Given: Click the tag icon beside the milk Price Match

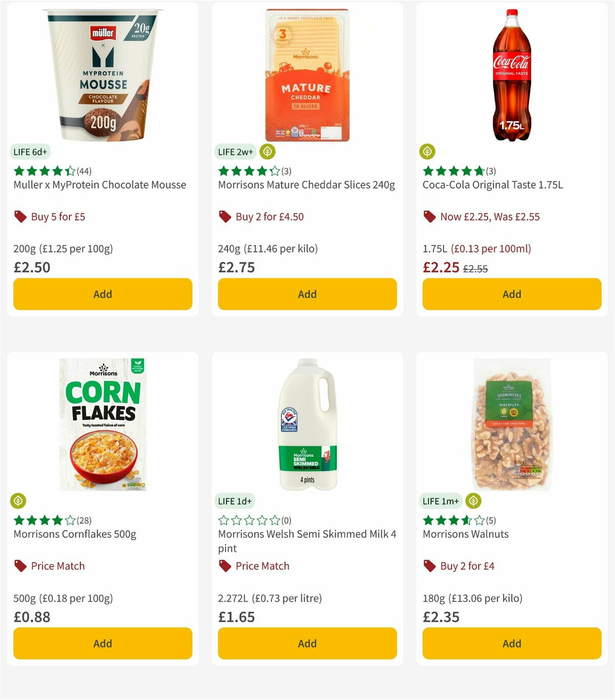Looking at the screenshot, I should pos(224,566).
